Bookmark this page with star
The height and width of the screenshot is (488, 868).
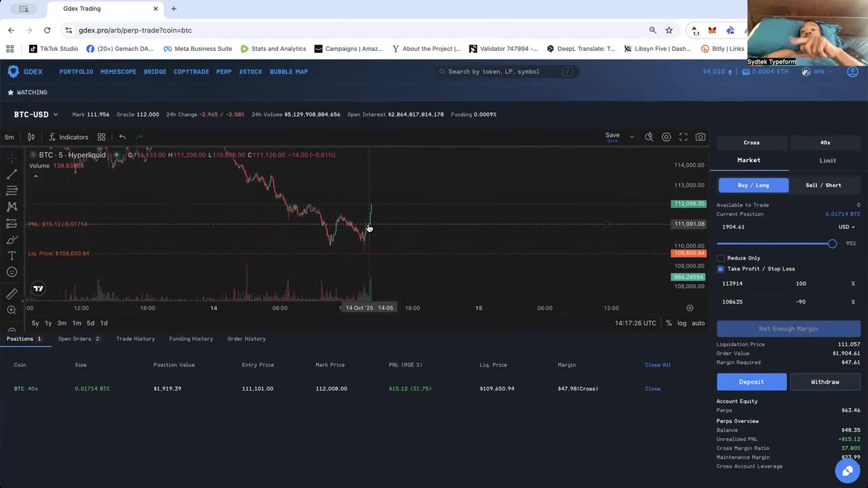[669, 30]
